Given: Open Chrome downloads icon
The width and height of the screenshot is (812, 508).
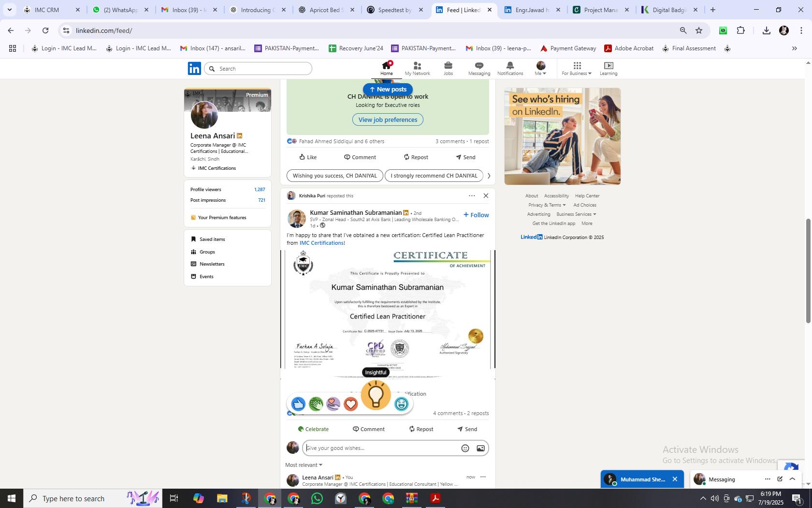Looking at the screenshot, I should tap(766, 30).
